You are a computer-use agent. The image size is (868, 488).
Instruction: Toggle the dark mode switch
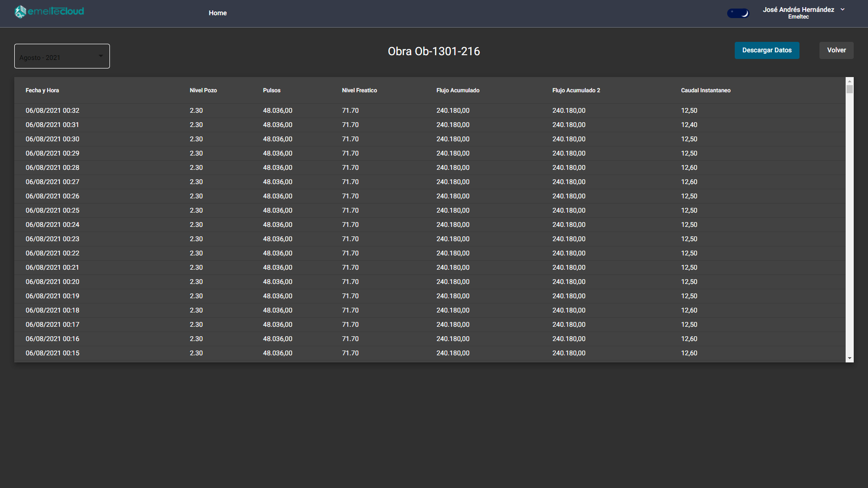pos(738,13)
